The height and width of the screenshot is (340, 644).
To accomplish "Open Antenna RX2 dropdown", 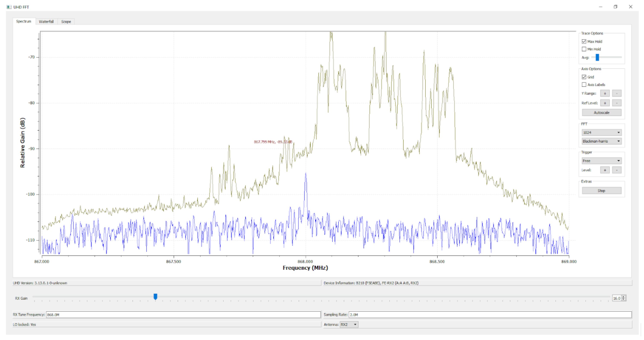I will (349, 324).
